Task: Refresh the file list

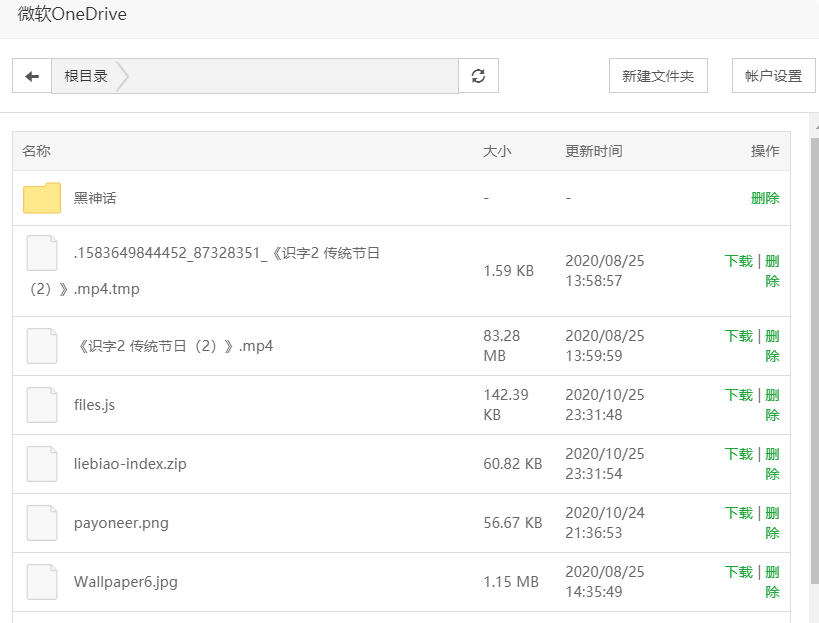Action: (478, 76)
